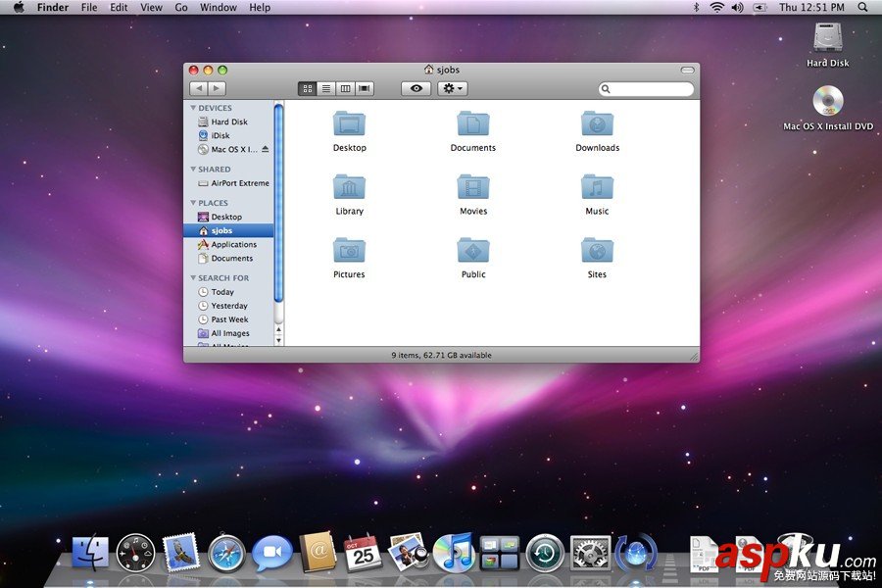Select the Movies folder icon
Viewport: 882px width, 588px height.
[x=473, y=188]
